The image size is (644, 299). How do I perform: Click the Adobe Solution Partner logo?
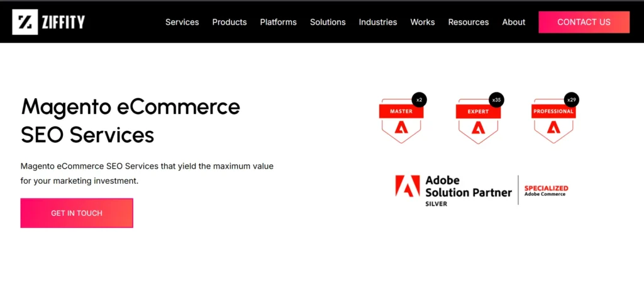pyautogui.click(x=453, y=190)
